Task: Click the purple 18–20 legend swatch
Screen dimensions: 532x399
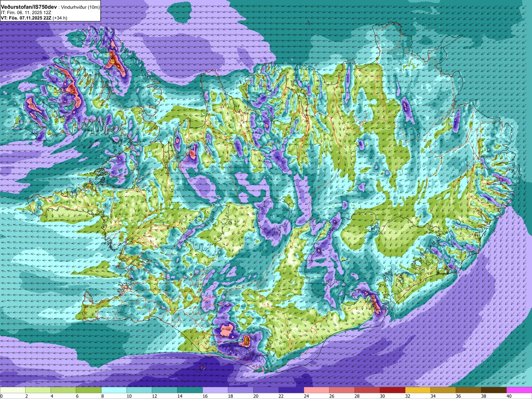Action: click(241, 391)
